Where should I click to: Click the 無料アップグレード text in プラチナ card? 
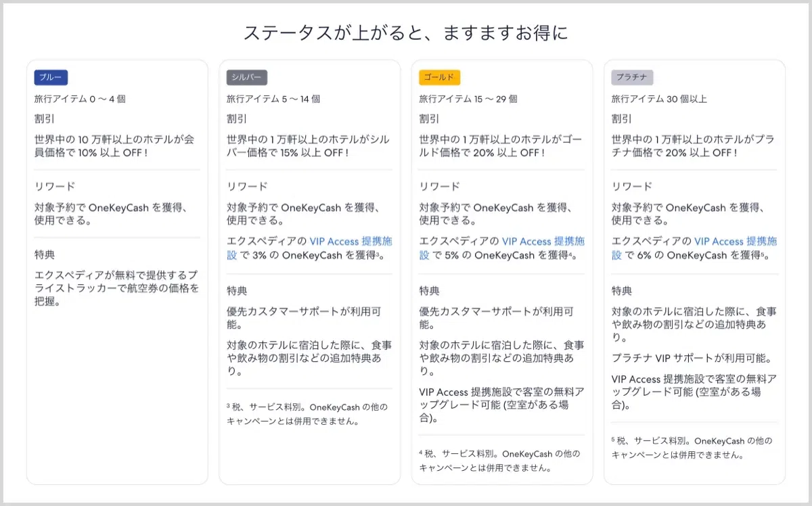695,392
